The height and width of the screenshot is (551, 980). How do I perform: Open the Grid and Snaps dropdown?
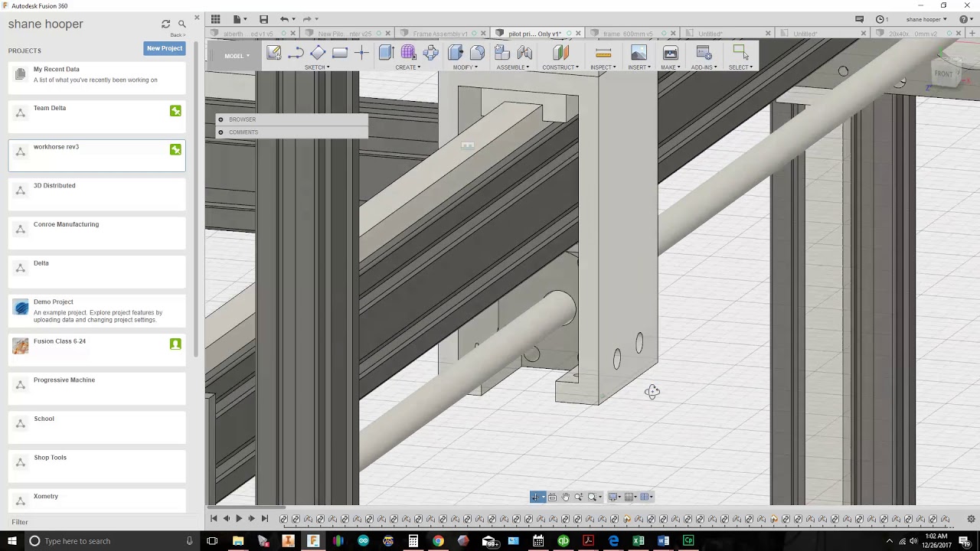pos(632,497)
